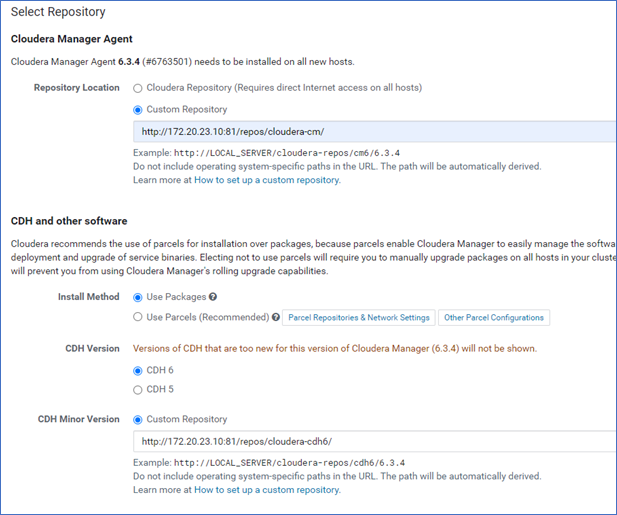This screenshot has height=515, width=617.
Task: Open help icon next to Use Packages
Action: click(x=213, y=297)
